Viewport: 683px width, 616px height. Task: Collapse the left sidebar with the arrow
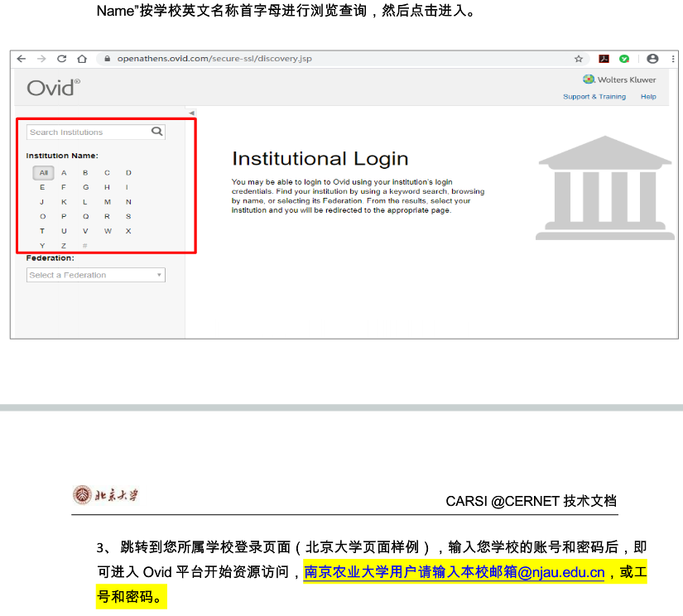point(191,113)
